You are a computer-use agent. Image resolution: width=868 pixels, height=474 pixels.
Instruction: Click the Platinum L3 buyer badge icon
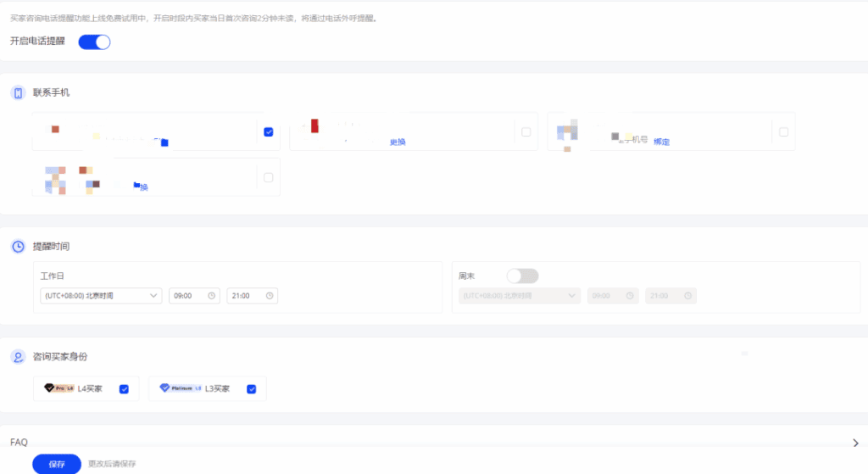click(x=181, y=388)
